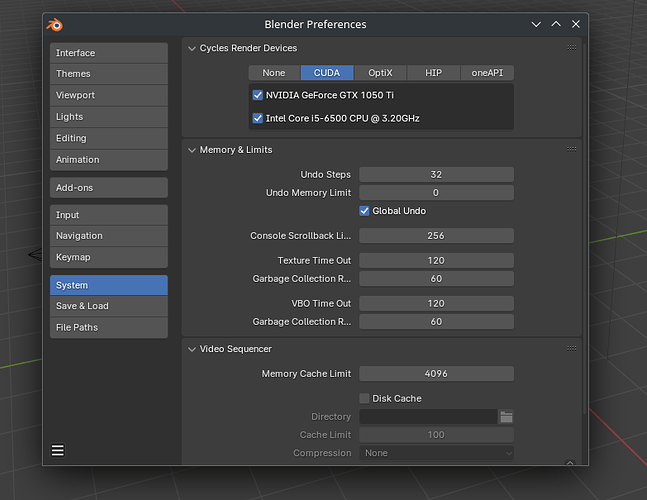Open the Save & Load preferences tab
647x500 pixels.
point(109,306)
